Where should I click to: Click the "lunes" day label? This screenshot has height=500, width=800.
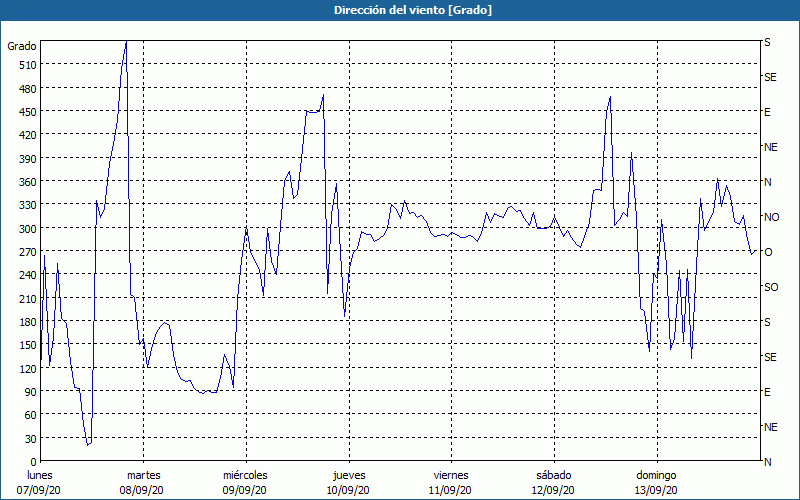tap(40, 476)
